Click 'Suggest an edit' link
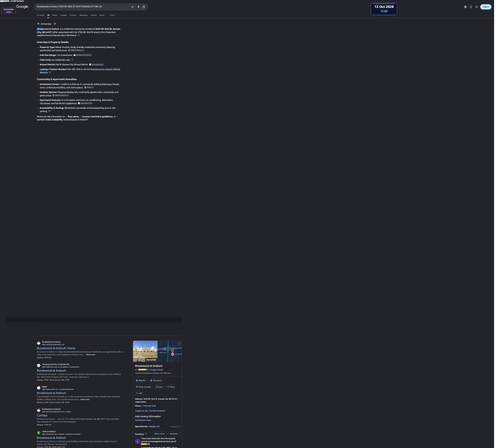This screenshot has width=500, height=448. (x=141, y=411)
